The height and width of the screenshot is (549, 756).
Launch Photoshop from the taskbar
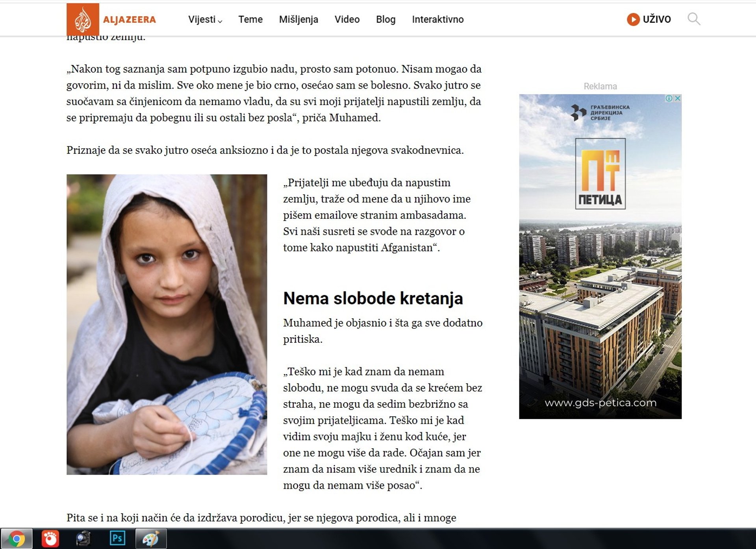pos(117,538)
